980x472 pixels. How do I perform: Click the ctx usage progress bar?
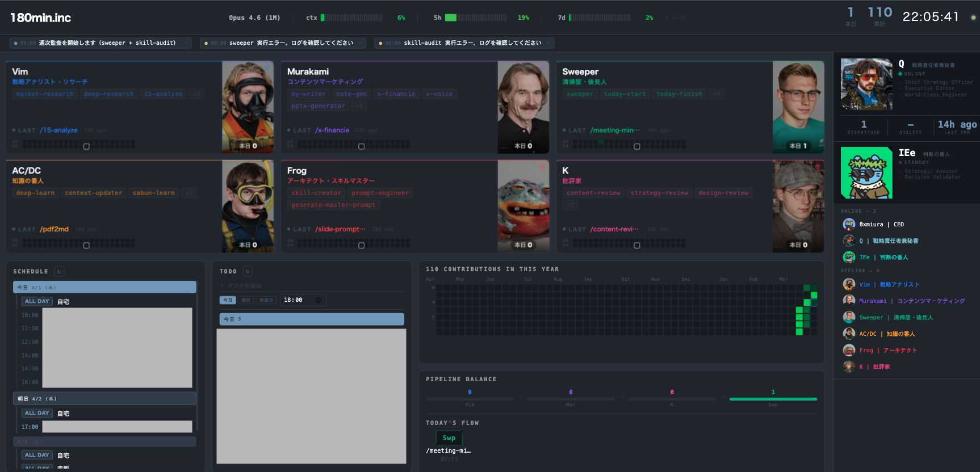point(351,18)
